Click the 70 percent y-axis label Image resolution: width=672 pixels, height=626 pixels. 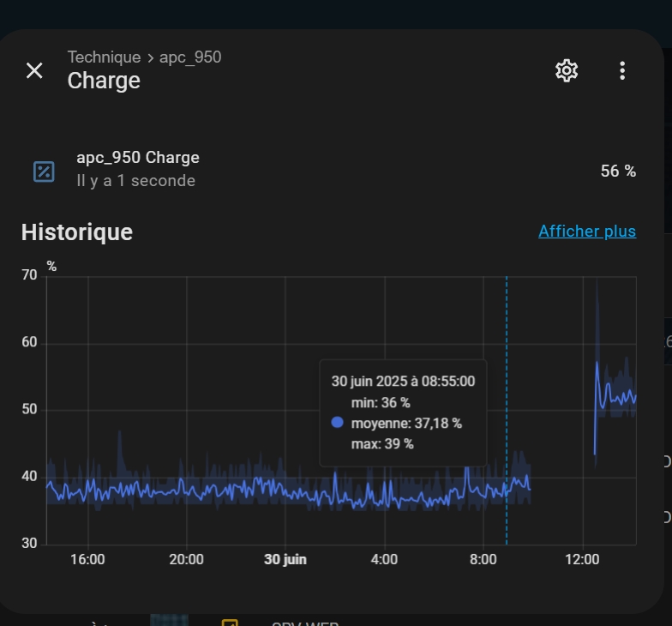click(29, 275)
